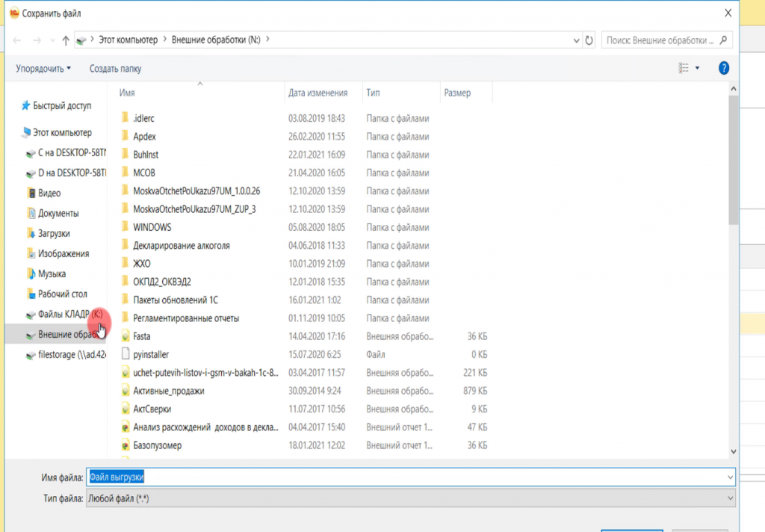Select the Базопузомер report file
Screen dimensions: 765x532
pos(157,445)
